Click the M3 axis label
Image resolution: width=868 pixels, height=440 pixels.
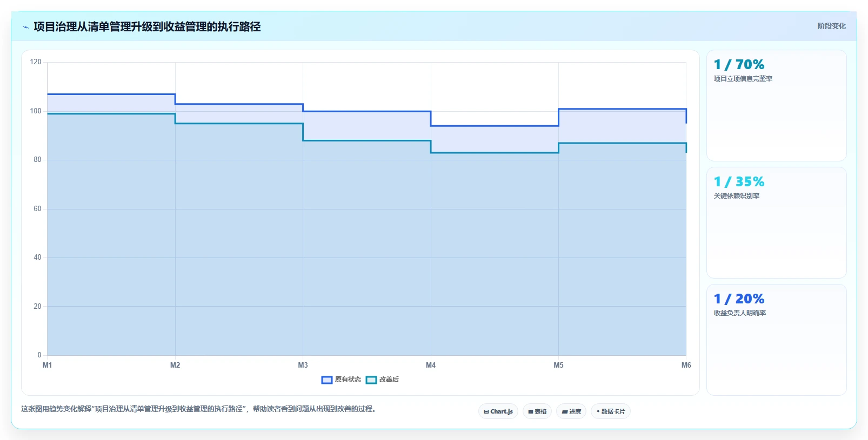(x=303, y=365)
